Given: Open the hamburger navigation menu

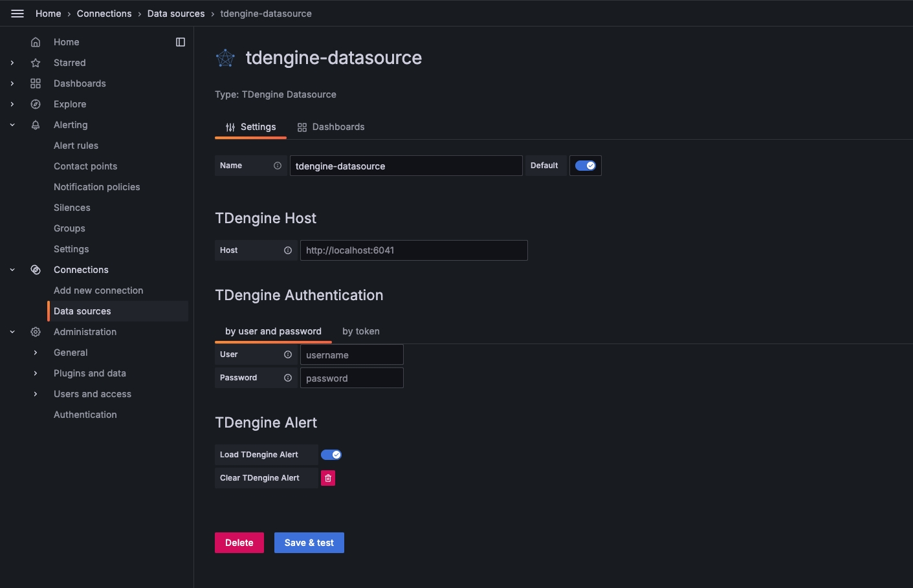Looking at the screenshot, I should (x=17, y=14).
